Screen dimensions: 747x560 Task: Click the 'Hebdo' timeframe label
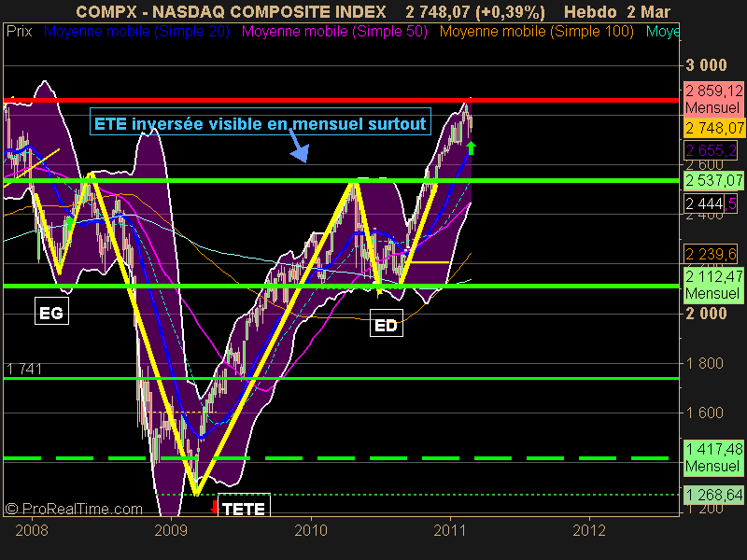[x=590, y=11]
